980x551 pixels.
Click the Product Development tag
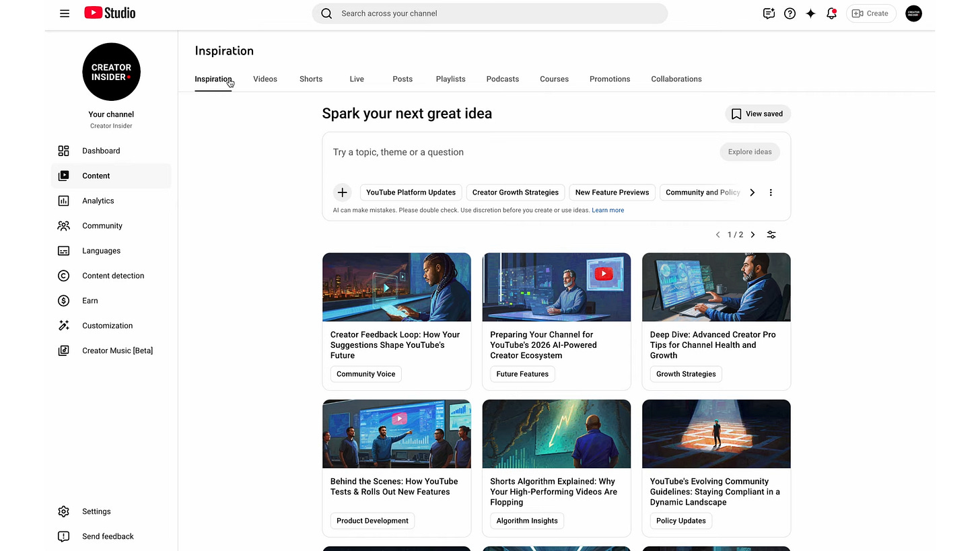(372, 521)
